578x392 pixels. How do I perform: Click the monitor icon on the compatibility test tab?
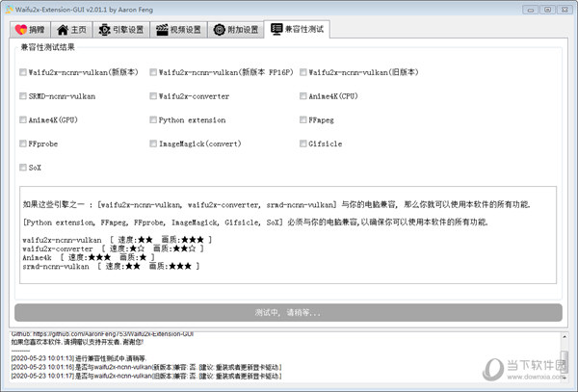coord(276,29)
